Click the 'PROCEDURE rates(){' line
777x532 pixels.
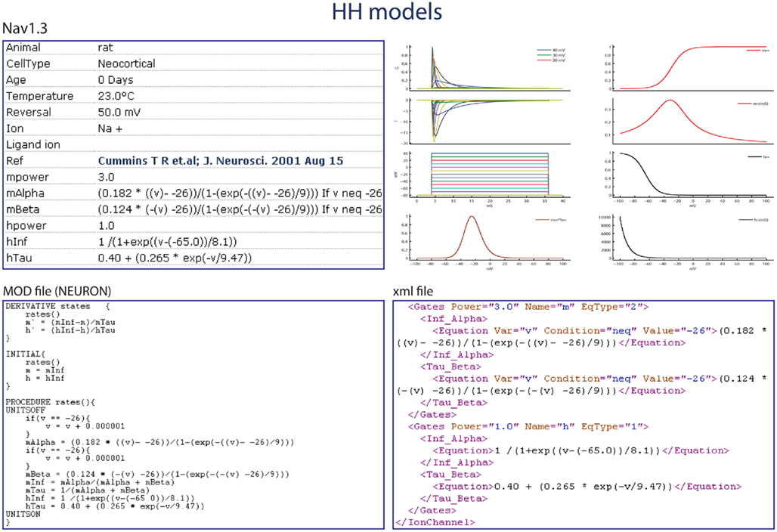[50, 402]
